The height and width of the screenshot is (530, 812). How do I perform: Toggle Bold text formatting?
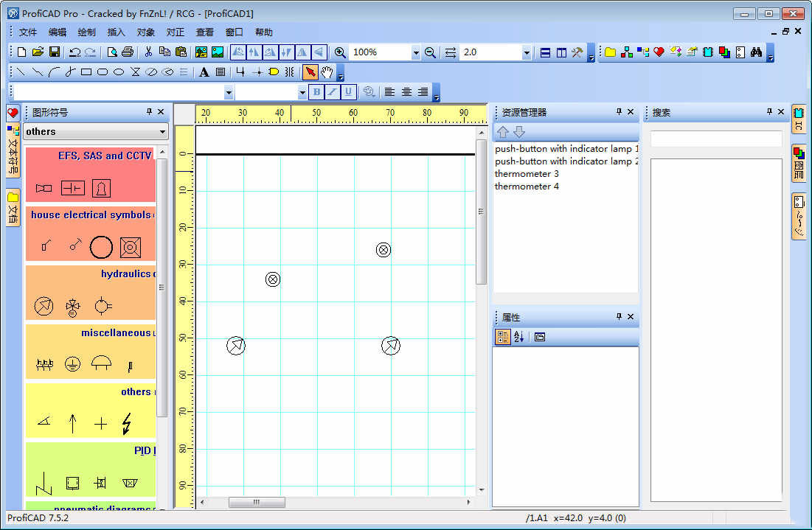tap(316, 92)
